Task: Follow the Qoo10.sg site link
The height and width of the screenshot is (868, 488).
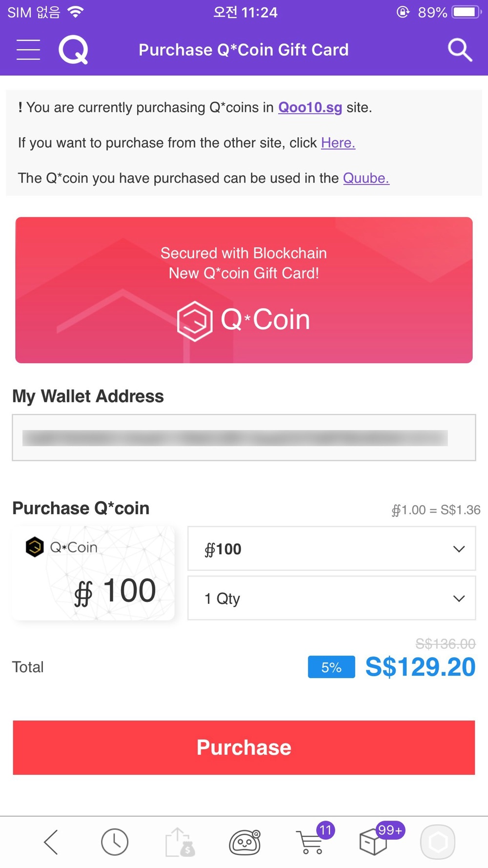Action: coord(310,107)
